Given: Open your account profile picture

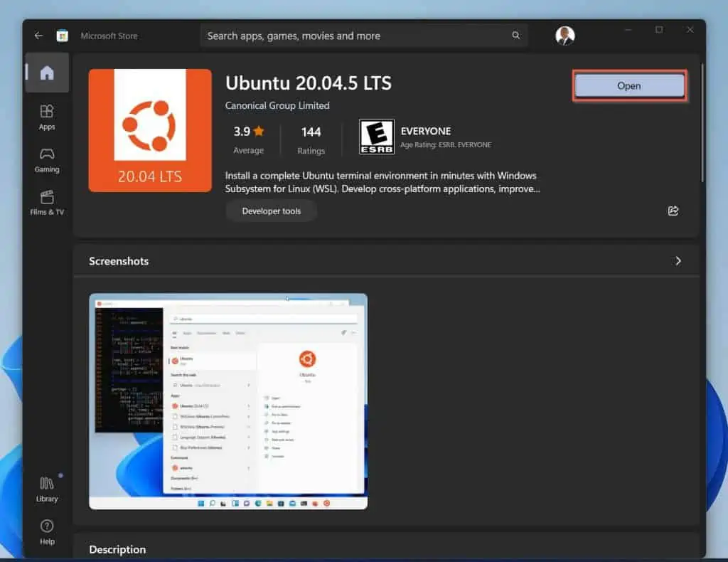Looking at the screenshot, I should 565,35.
